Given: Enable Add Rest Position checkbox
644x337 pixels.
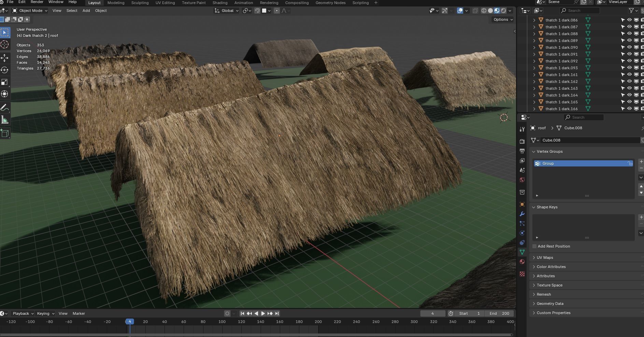Looking at the screenshot, I should [534, 246].
